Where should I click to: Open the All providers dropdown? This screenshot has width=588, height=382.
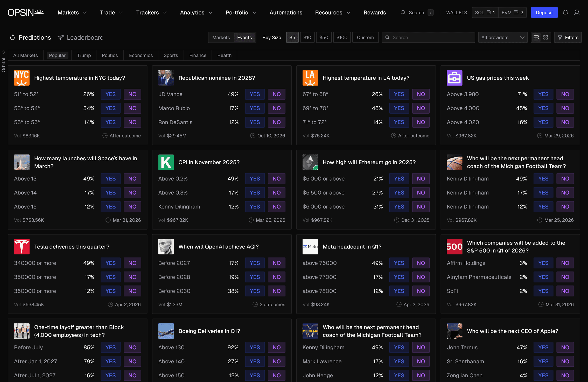coord(502,37)
